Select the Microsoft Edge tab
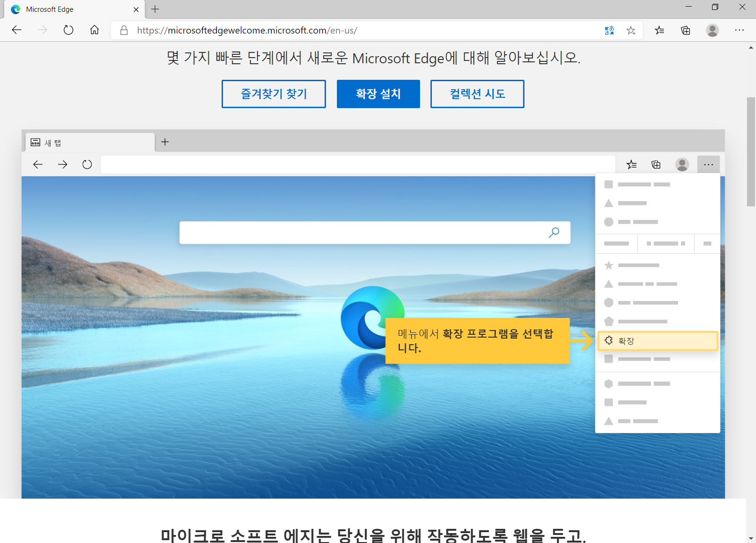Image resolution: width=756 pixels, height=543 pixels. [75, 9]
